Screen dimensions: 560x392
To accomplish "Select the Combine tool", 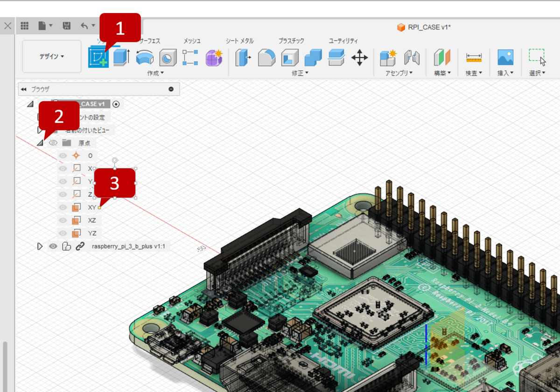I will pyautogui.click(x=313, y=58).
